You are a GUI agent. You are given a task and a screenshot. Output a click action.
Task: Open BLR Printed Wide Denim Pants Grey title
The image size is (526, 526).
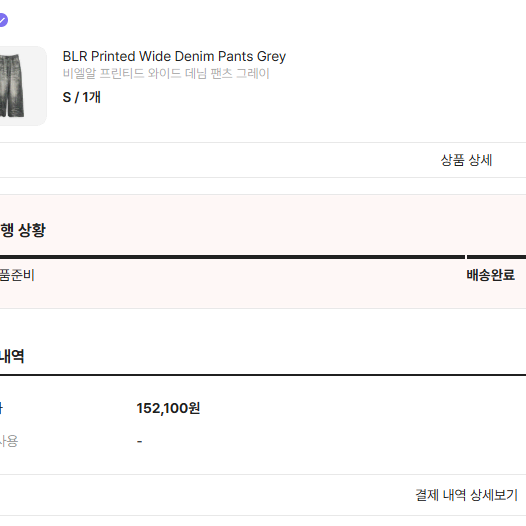(174, 56)
